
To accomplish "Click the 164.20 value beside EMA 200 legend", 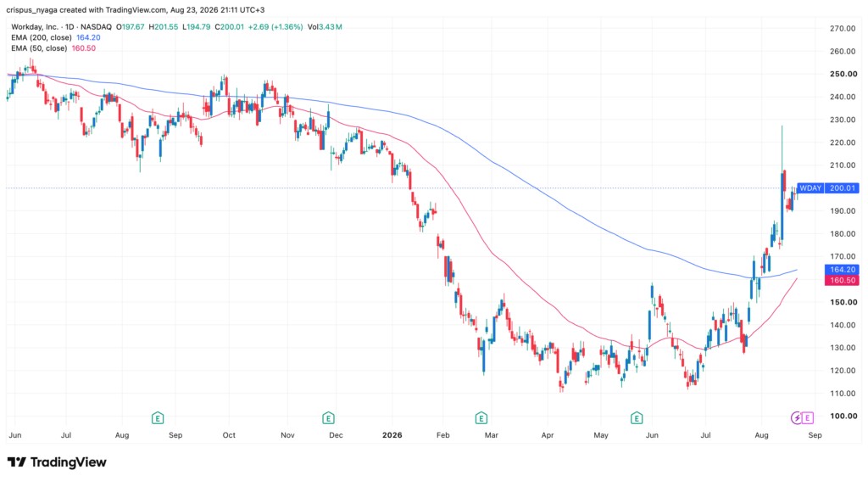I will [x=88, y=37].
